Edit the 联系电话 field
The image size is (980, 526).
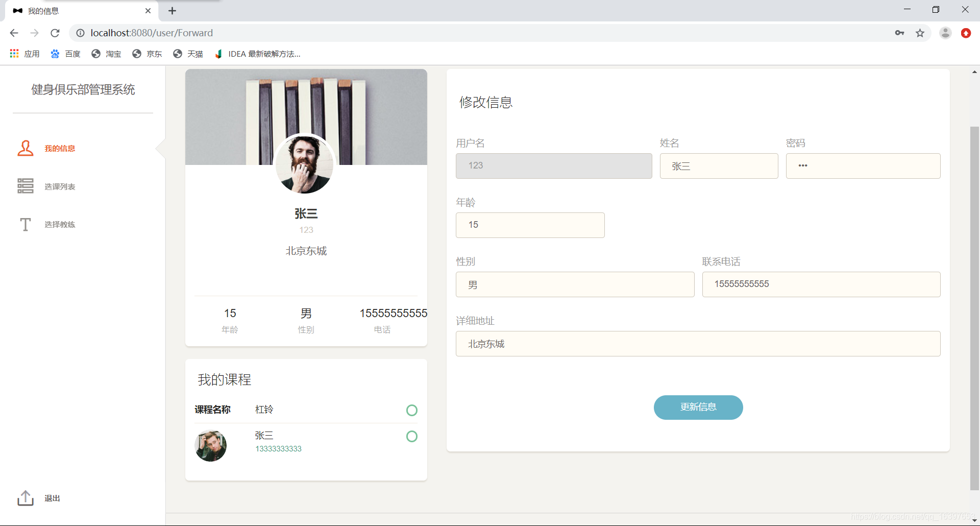821,284
